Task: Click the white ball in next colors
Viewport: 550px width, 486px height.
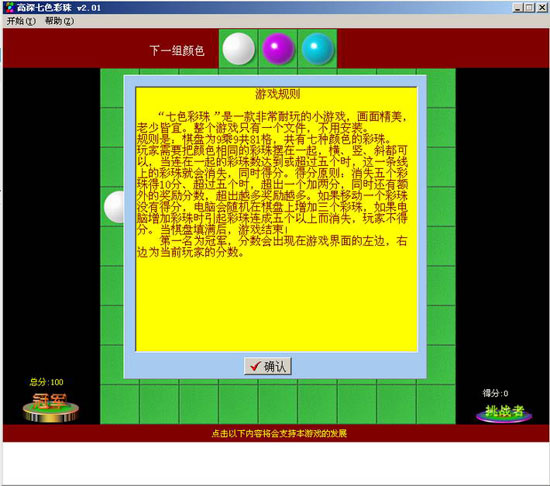Action: click(239, 49)
